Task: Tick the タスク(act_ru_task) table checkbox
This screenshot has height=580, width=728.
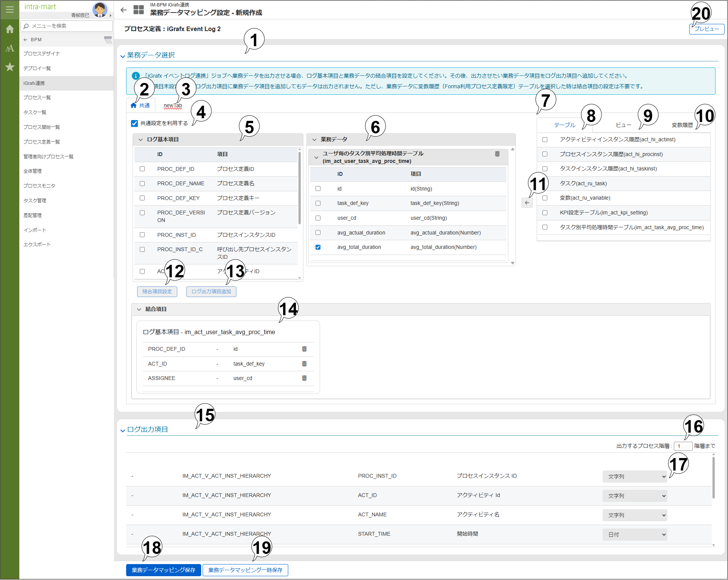Action: (x=545, y=183)
